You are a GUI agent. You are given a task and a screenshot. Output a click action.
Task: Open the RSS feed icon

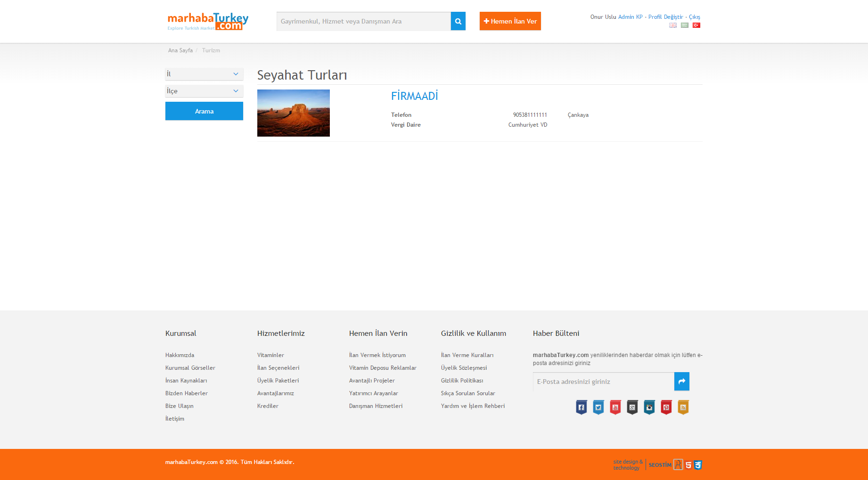[683, 407]
